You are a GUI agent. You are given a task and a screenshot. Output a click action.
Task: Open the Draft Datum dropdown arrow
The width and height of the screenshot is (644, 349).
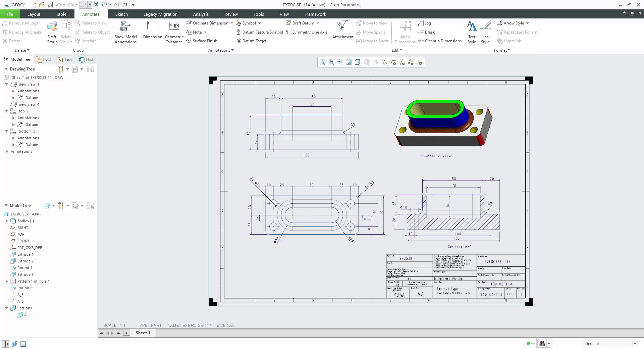tap(318, 23)
